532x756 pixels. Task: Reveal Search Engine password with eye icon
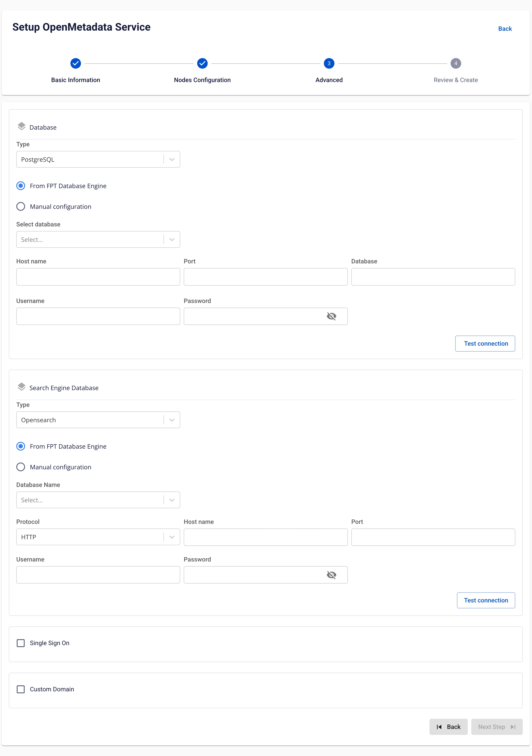pyautogui.click(x=331, y=575)
